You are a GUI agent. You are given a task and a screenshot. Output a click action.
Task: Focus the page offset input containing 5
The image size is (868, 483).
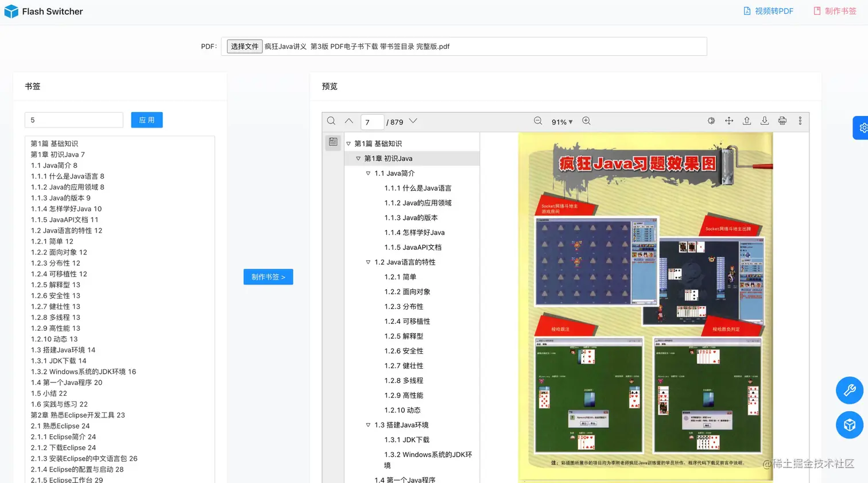(x=74, y=120)
